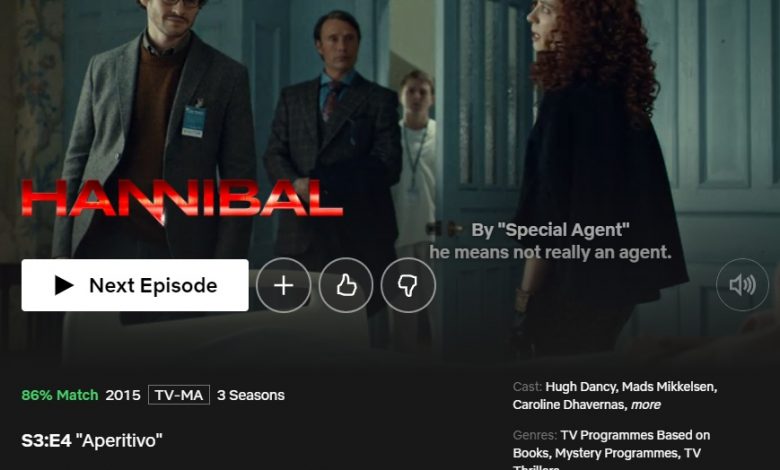
Task: Click the TV-MA maturity rating badge
Action: tap(179, 395)
